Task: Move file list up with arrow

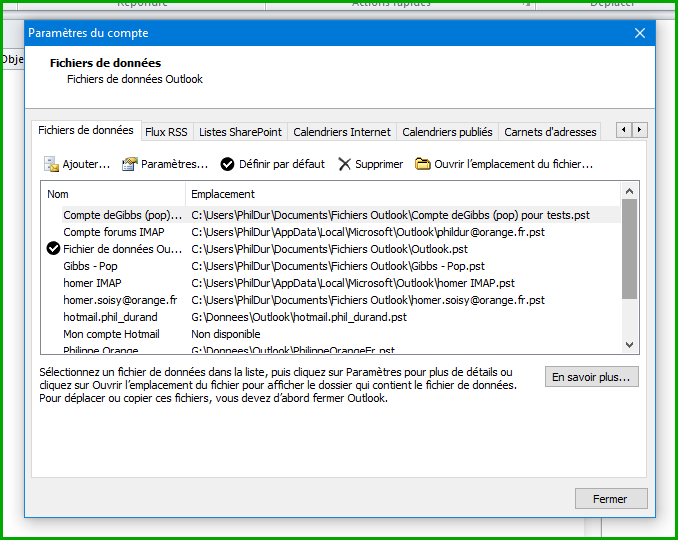Action: click(x=630, y=191)
